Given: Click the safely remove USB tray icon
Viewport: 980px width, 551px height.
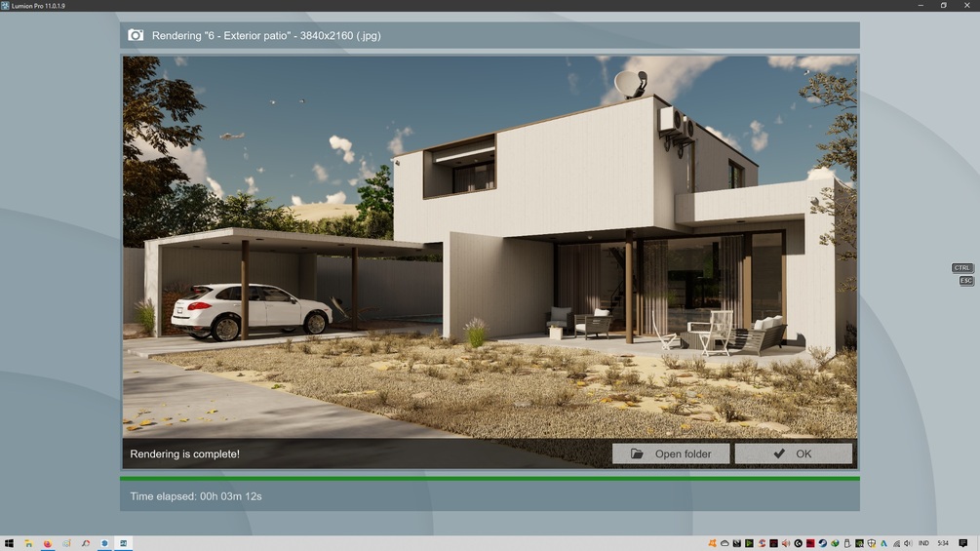Looking at the screenshot, I should coord(847,543).
